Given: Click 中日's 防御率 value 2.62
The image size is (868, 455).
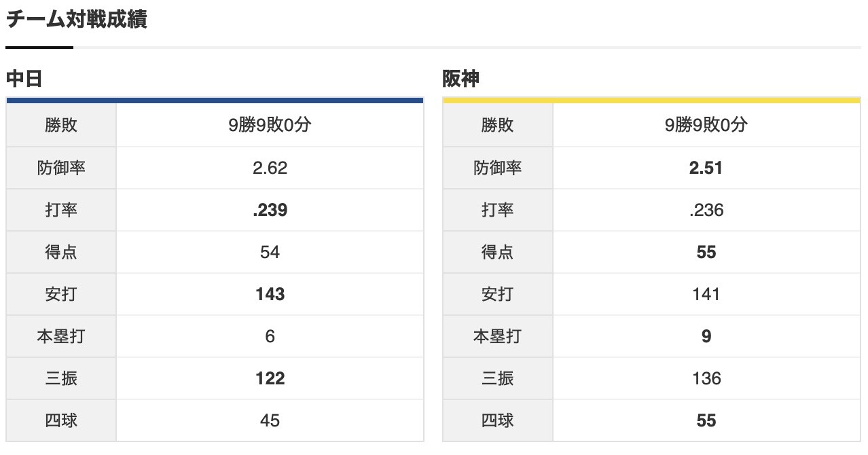Looking at the screenshot, I should (270, 168).
